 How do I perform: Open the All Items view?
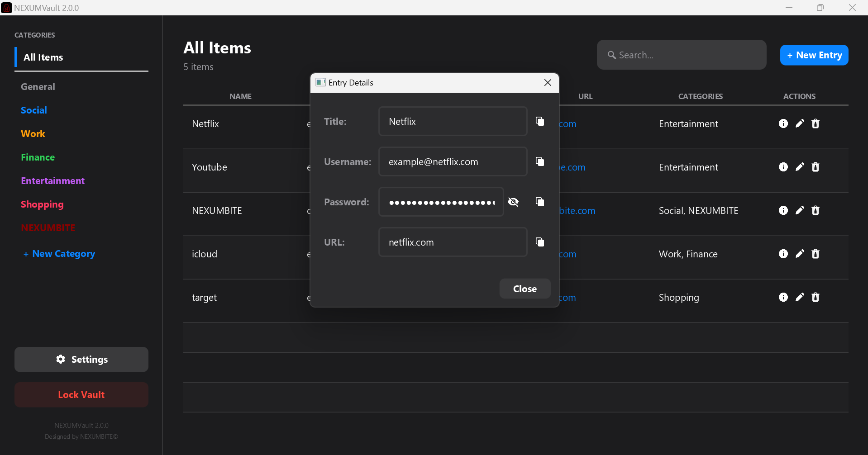[43, 57]
